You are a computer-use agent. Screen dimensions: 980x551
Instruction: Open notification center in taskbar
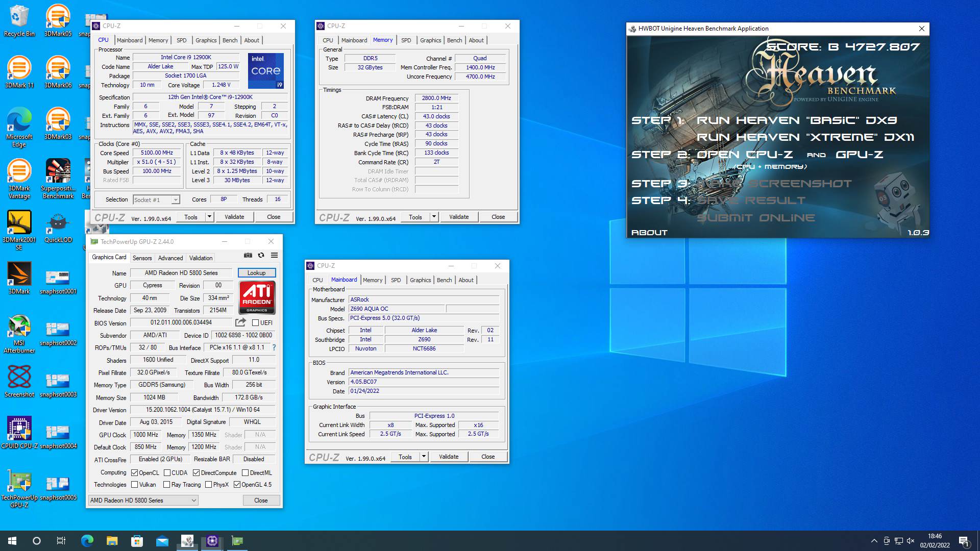coord(964,541)
